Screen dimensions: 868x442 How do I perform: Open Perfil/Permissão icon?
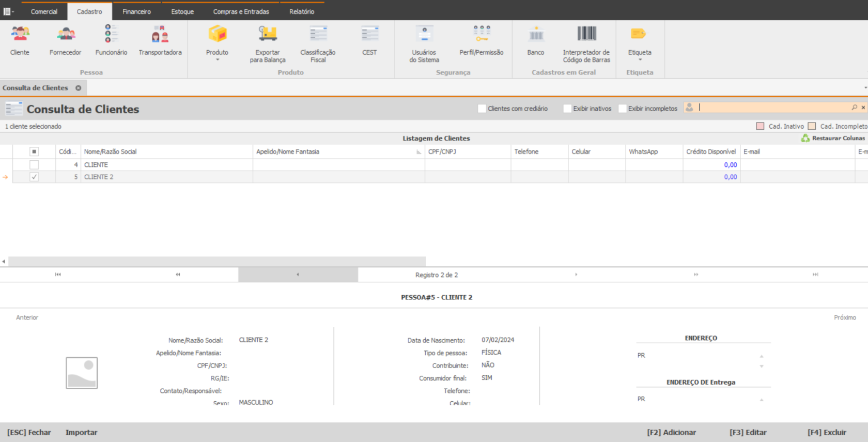tap(482, 34)
